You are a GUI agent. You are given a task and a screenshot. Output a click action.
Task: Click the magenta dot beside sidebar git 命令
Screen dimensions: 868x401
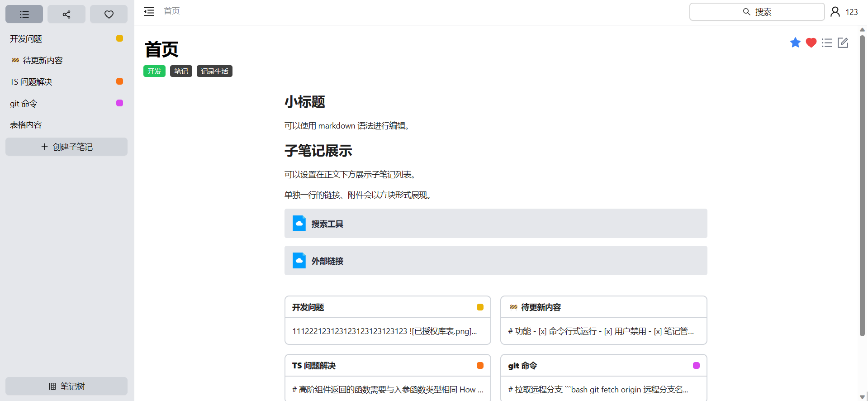pyautogui.click(x=119, y=103)
